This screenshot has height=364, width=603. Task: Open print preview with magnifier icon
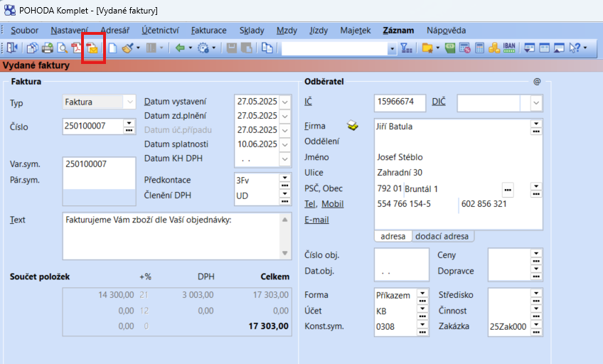[63, 48]
